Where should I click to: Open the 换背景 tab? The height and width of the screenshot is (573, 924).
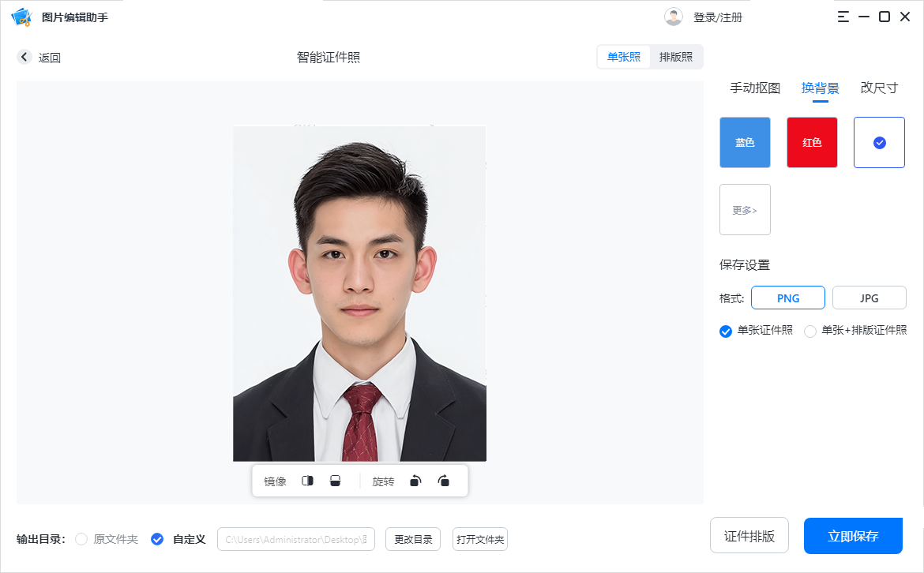pyautogui.click(x=821, y=88)
